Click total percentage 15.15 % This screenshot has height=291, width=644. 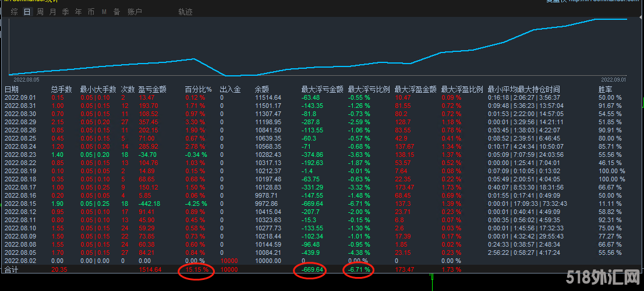pyautogui.click(x=197, y=269)
